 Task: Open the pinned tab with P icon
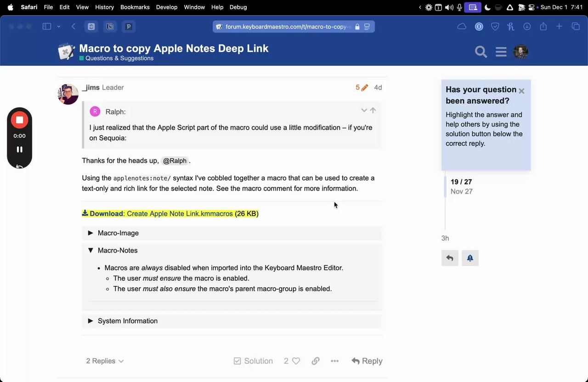tap(129, 27)
